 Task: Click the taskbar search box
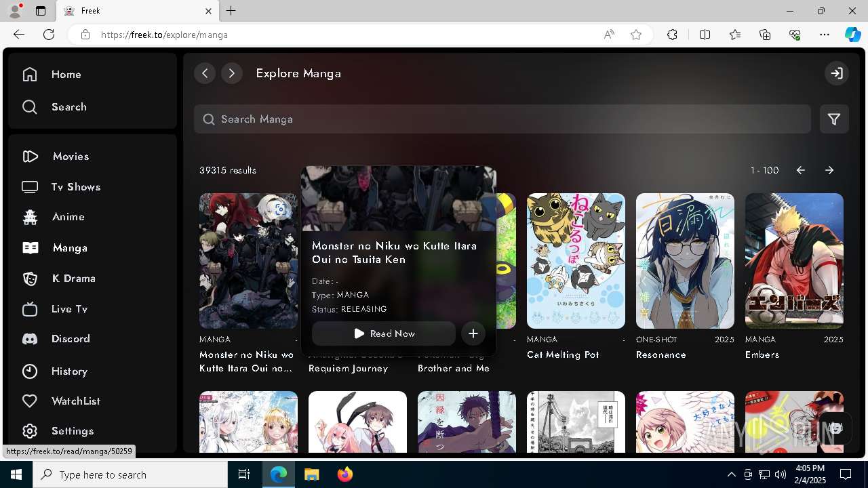[130, 474]
